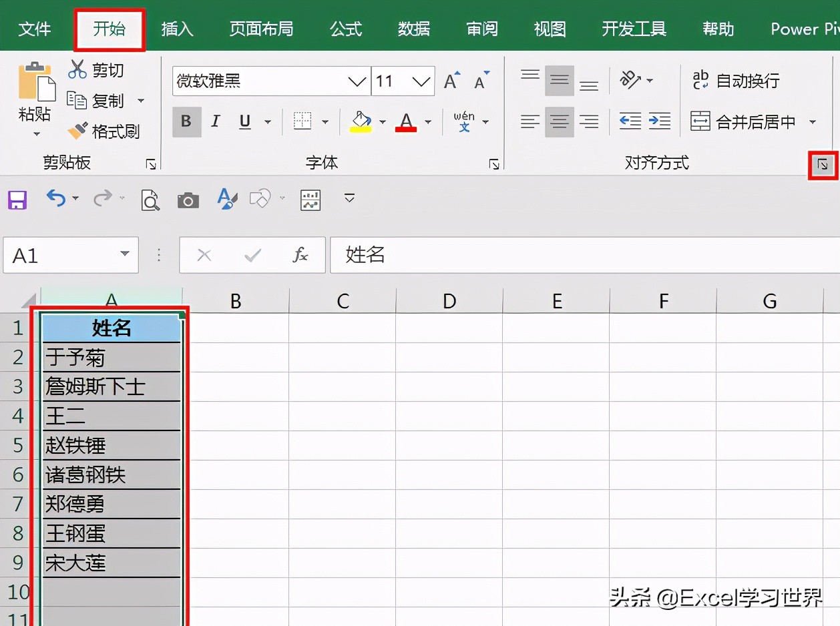Open the font name dropdown 微软雅黑
The image size is (840, 626).
coord(357,81)
